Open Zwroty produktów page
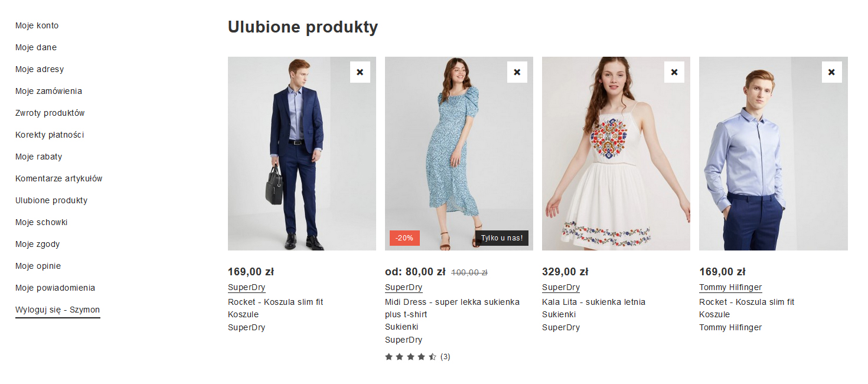868x384 pixels. 50,113
